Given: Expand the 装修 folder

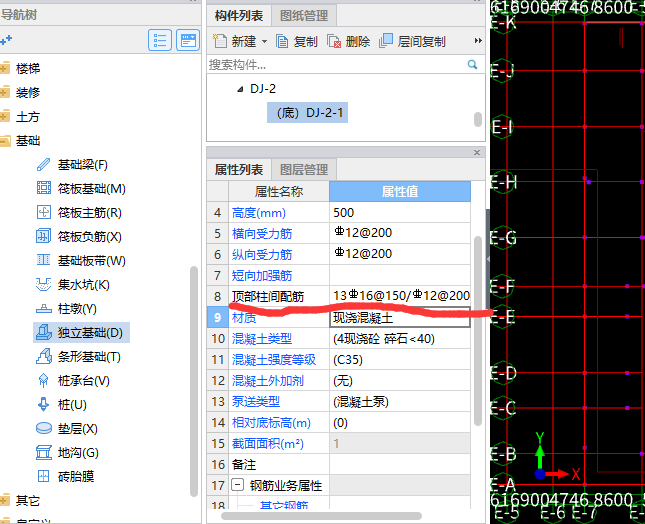Looking at the screenshot, I should 5,93.
